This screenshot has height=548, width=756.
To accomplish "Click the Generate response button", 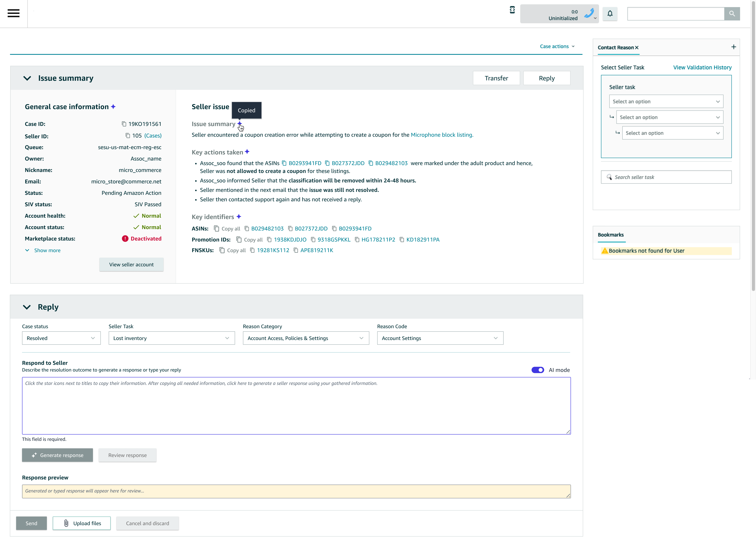I will [57, 455].
